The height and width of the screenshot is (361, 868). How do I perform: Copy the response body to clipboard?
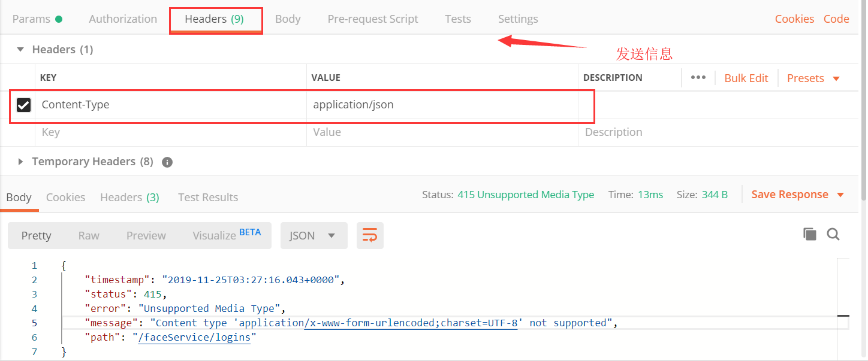coord(809,234)
